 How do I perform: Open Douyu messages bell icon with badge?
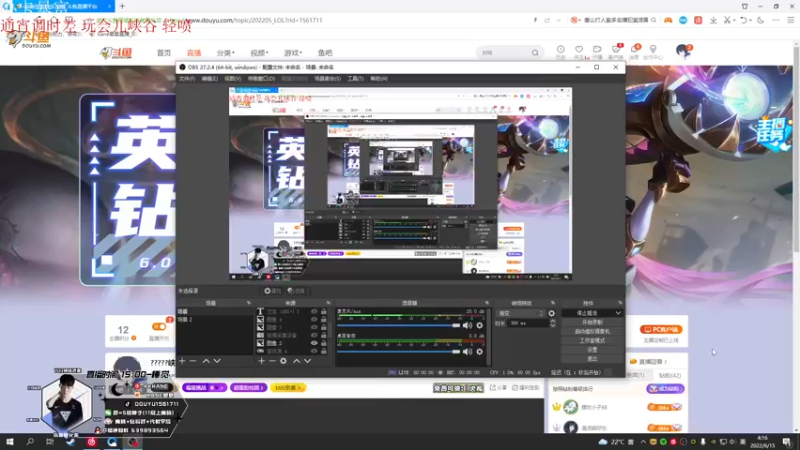[x=635, y=49]
